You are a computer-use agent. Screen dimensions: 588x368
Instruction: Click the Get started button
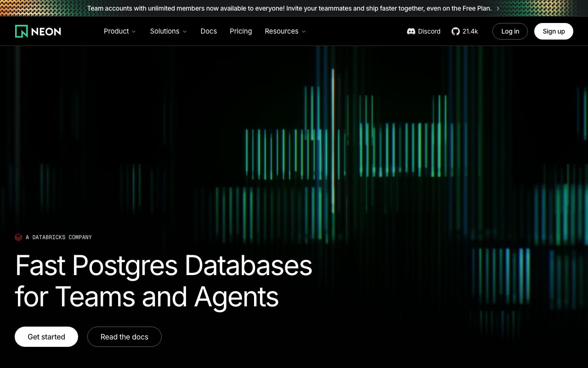point(46,337)
